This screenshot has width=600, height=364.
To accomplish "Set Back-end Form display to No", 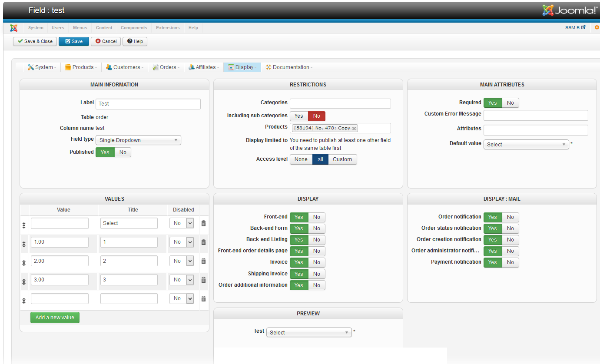I will [x=317, y=228].
